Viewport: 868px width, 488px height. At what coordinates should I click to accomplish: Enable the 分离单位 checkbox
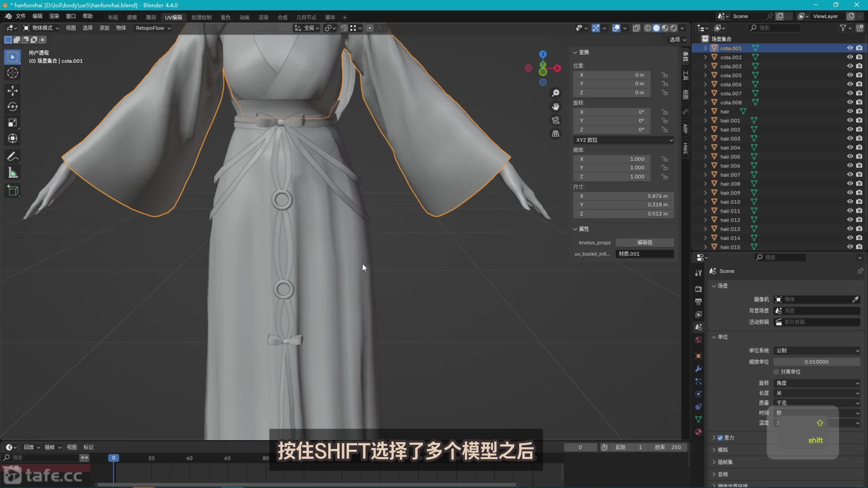pos(776,372)
